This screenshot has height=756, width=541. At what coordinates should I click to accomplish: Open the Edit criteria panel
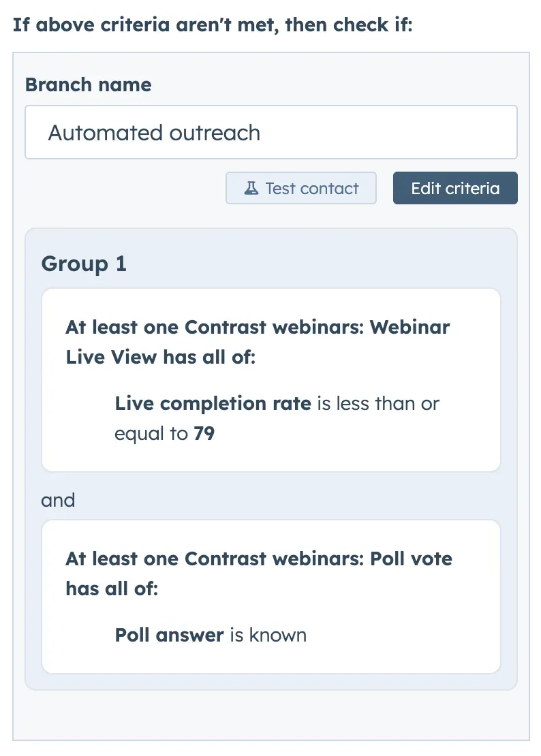click(454, 187)
